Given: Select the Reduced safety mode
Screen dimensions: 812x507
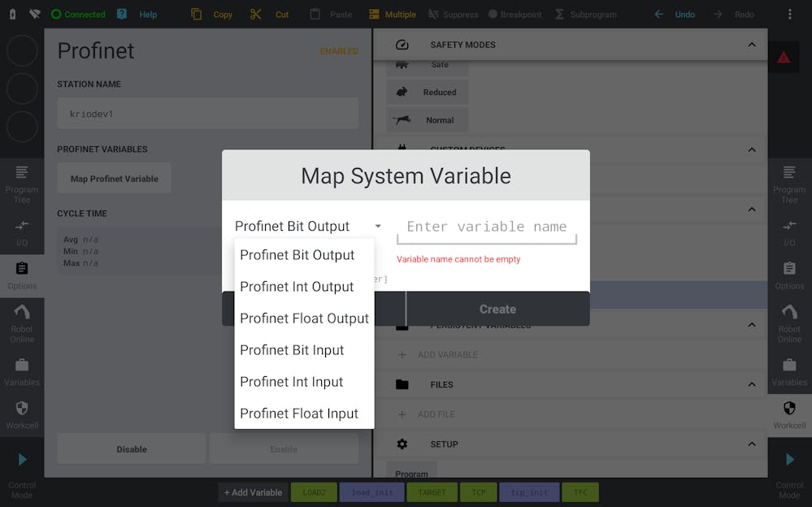Looking at the screenshot, I should tap(428, 92).
